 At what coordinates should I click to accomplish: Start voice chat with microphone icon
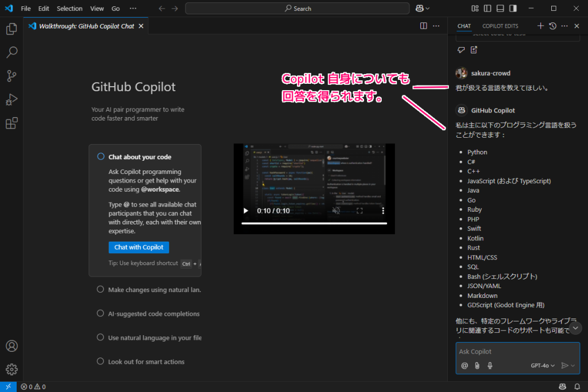(x=490, y=366)
